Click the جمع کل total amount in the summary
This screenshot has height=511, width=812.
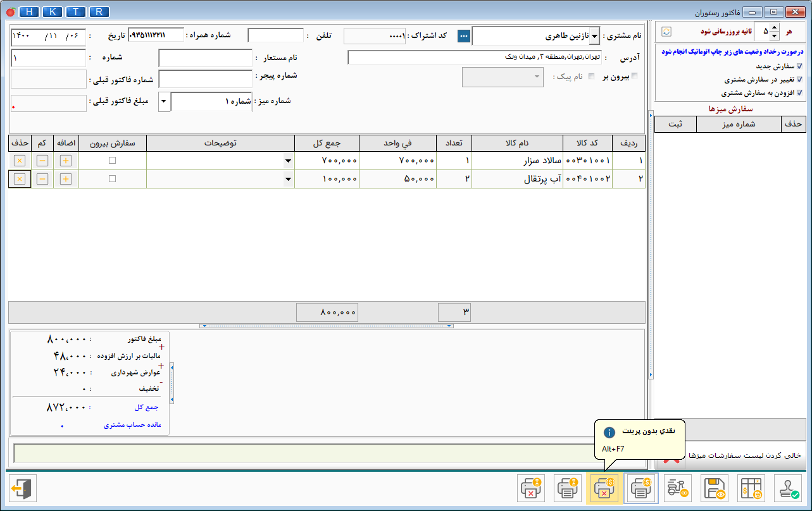(66, 408)
